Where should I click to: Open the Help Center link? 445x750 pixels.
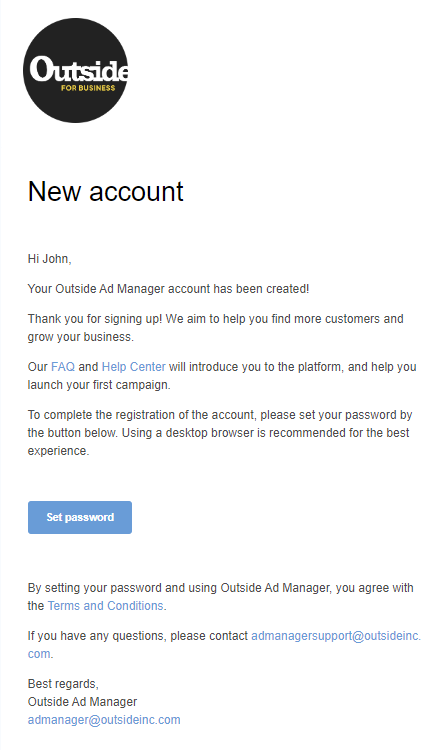pyautogui.click(x=134, y=367)
